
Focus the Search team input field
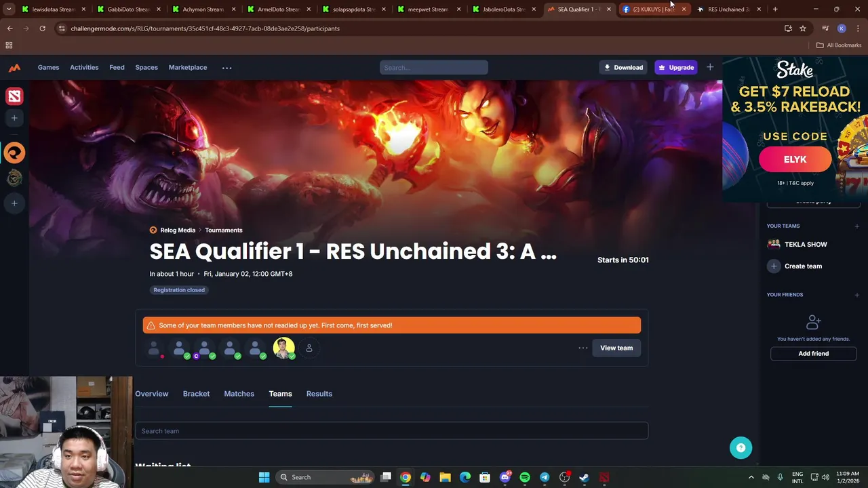click(391, 431)
